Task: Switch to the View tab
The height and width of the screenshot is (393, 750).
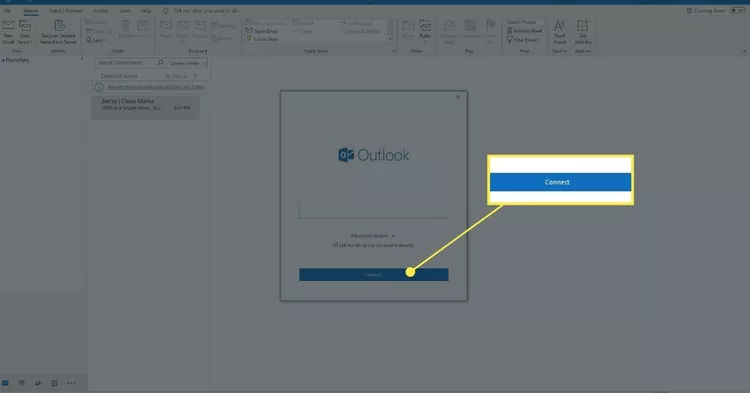Action: pyautogui.click(x=125, y=11)
